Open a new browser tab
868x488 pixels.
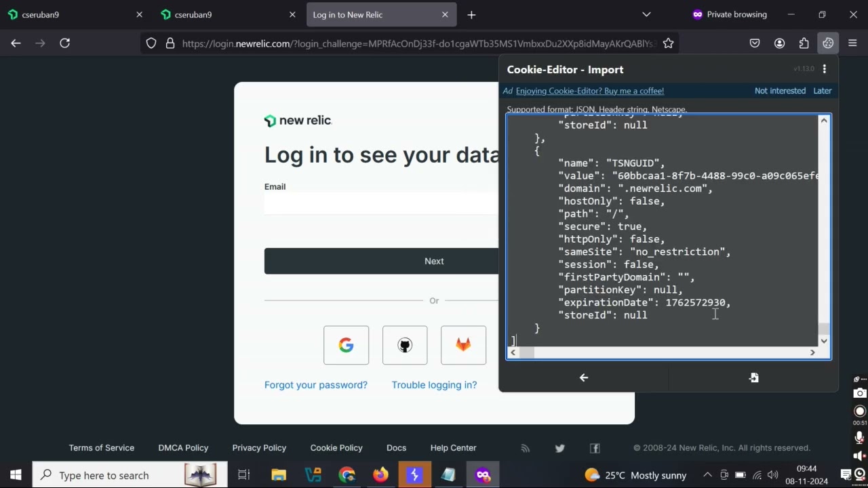pos(471,14)
